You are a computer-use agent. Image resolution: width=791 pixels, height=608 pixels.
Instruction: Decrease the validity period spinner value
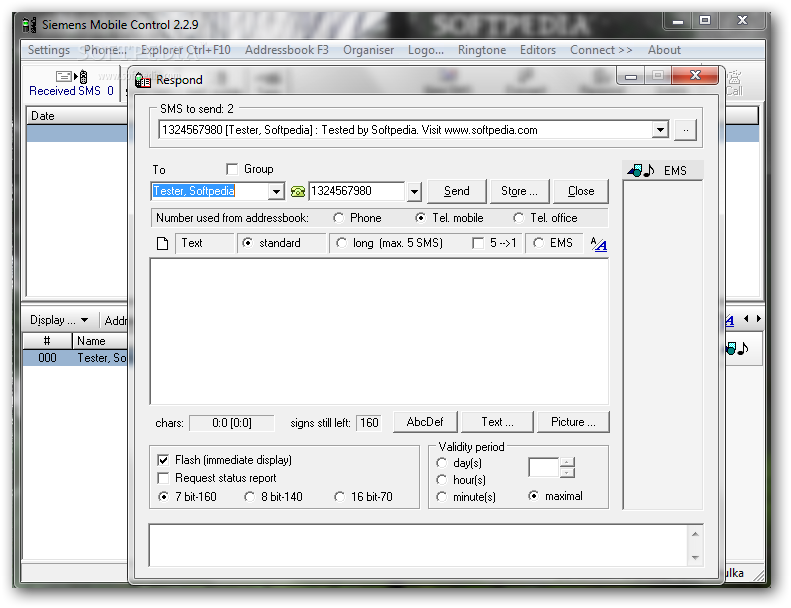pos(567,472)
